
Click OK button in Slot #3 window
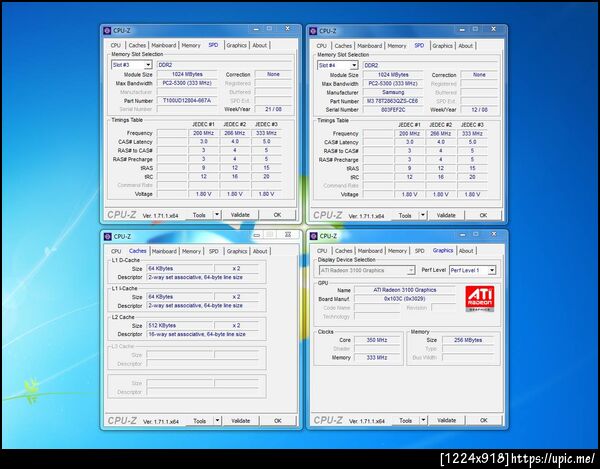point(277,215)
